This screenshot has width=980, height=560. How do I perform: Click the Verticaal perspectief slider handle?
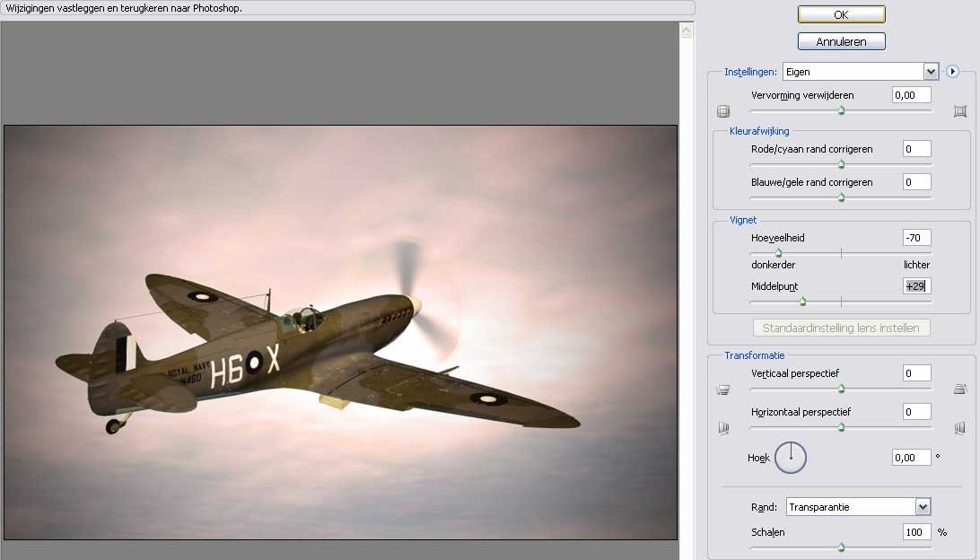841,389
